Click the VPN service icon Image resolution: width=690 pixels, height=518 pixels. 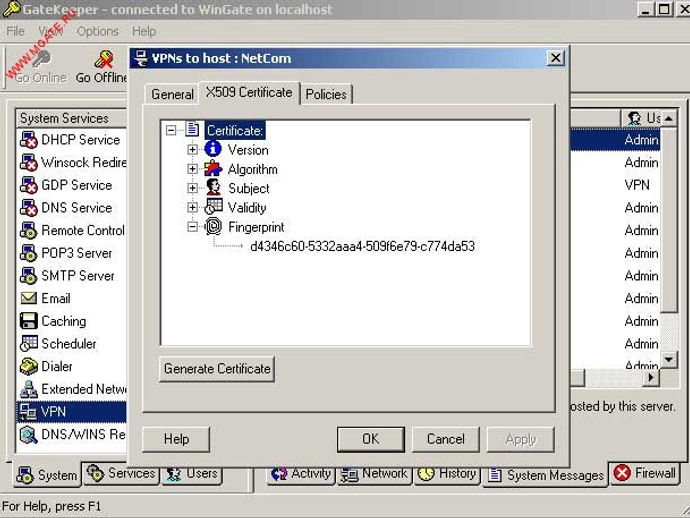28,412
